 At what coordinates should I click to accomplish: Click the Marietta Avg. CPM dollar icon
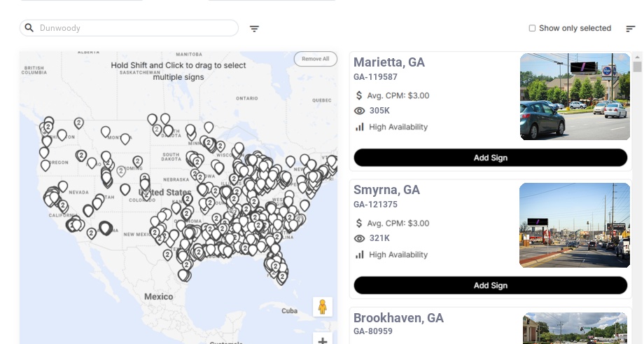(360, 95)
